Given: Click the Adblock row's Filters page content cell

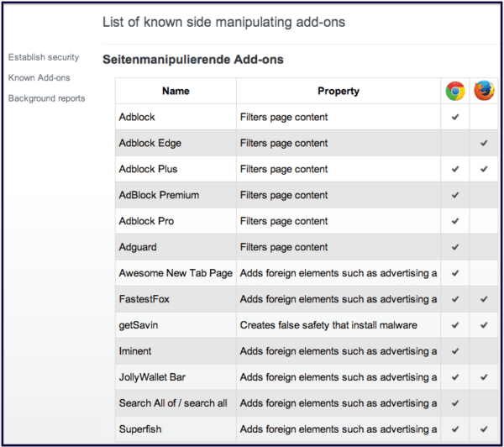Looking at the screenshot, I should click(339, 117).
